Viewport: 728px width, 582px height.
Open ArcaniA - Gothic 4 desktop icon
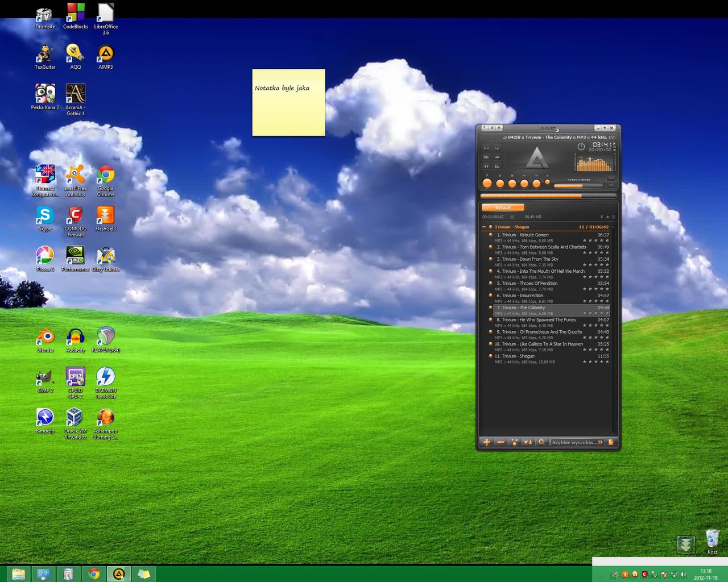pos(75,99)
